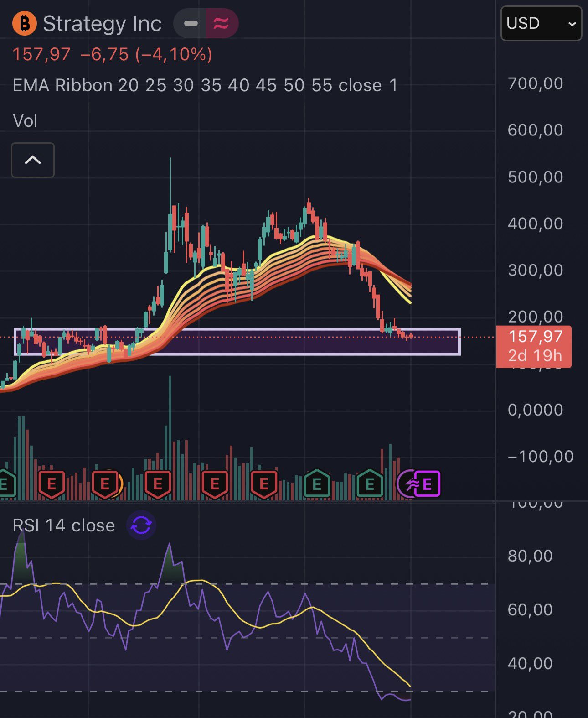Open the last red earnings marker before the green ones
The image size is (588, 718).
[264, 484]
